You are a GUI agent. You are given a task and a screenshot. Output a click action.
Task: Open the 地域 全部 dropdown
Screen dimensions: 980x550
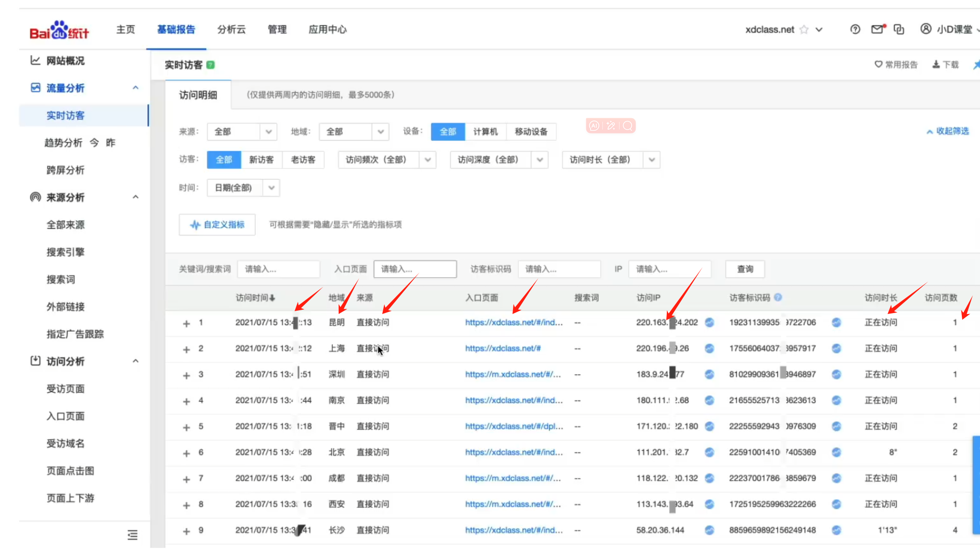(x=354, y=132)
